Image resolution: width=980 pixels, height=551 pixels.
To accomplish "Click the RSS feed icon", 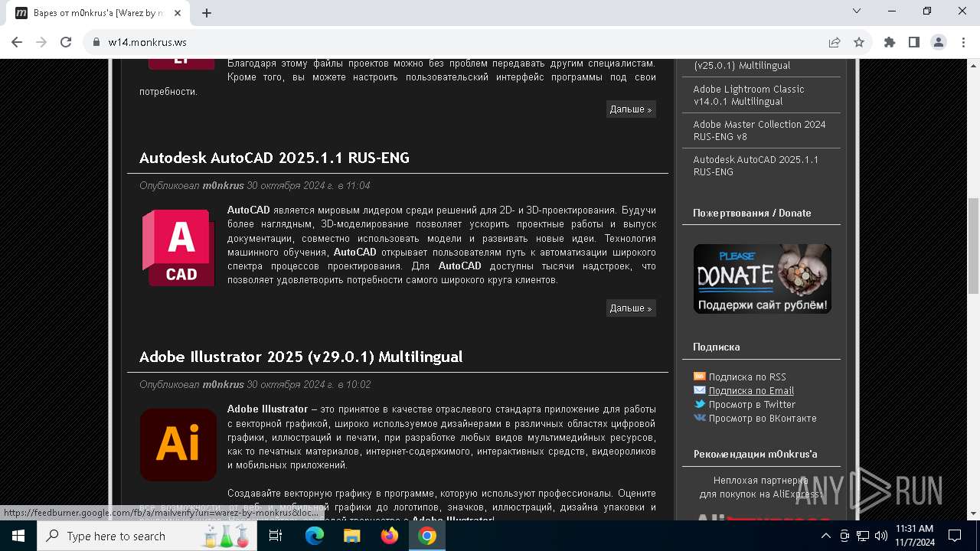I will [x=699, y=376].
